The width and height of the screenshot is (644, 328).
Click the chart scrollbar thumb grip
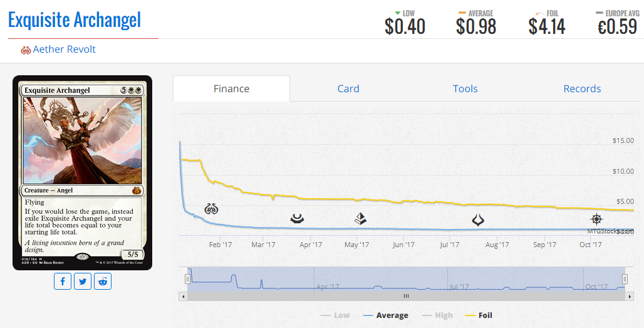click(x=406, y=297)
